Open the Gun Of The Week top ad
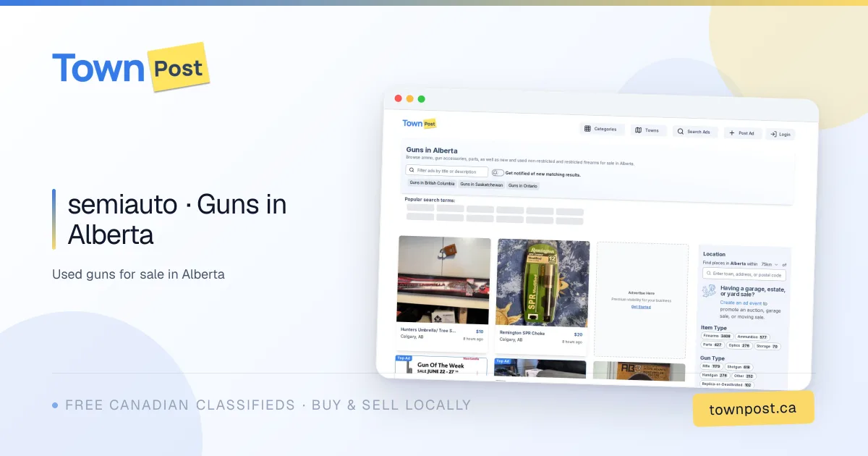The height and width of the screenshot is (456, 868). coord(441,366)
